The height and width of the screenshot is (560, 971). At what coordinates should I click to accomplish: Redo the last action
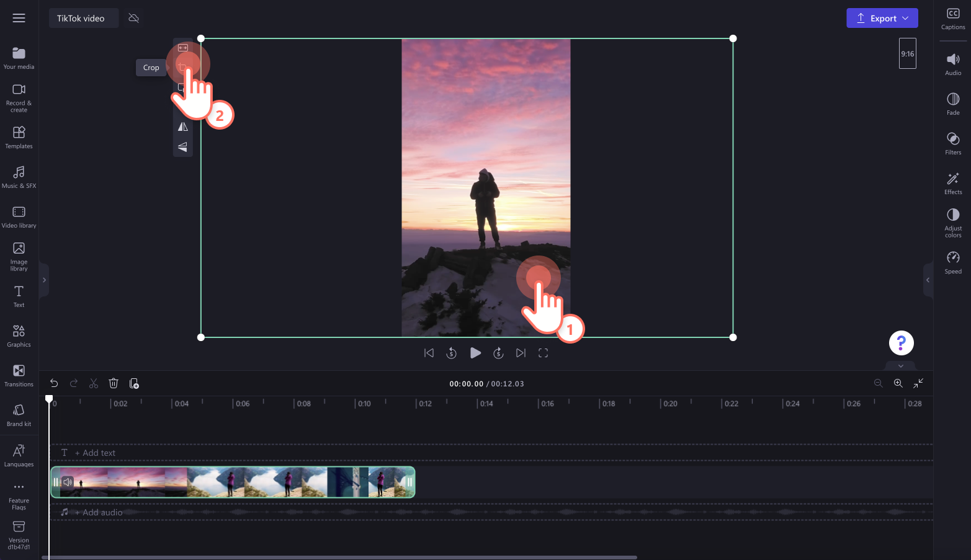[74, 383]
